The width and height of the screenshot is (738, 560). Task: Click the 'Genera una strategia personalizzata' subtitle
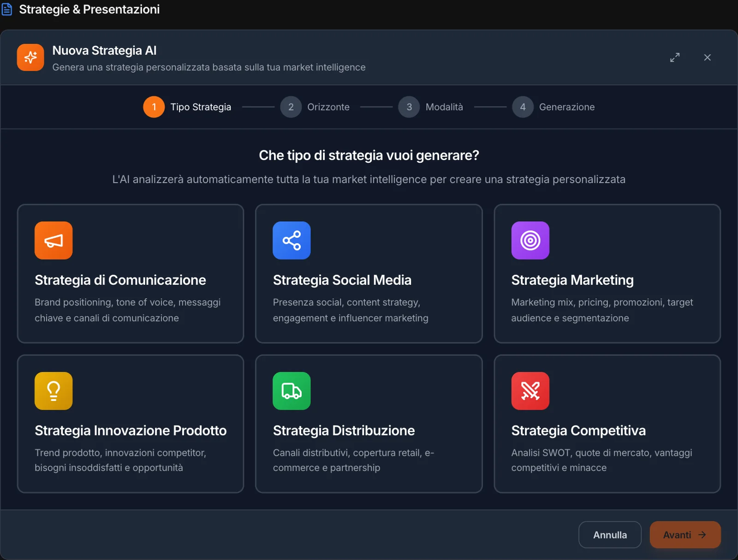(x=209, y=67)
